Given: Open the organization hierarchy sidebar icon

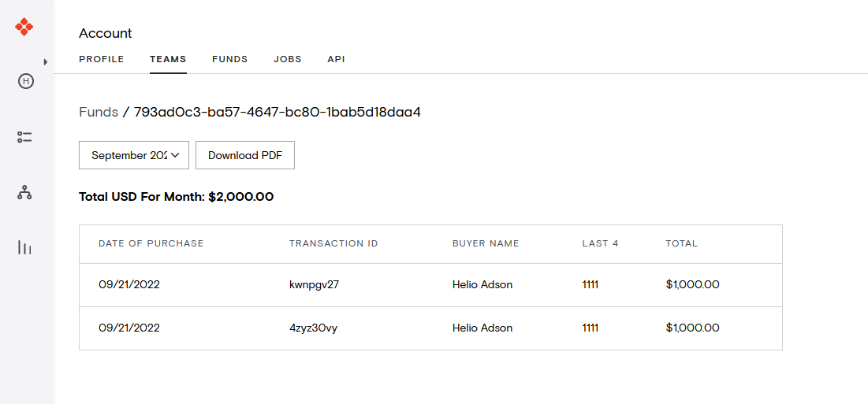Looking at the screenshot, I should point(25,192).
